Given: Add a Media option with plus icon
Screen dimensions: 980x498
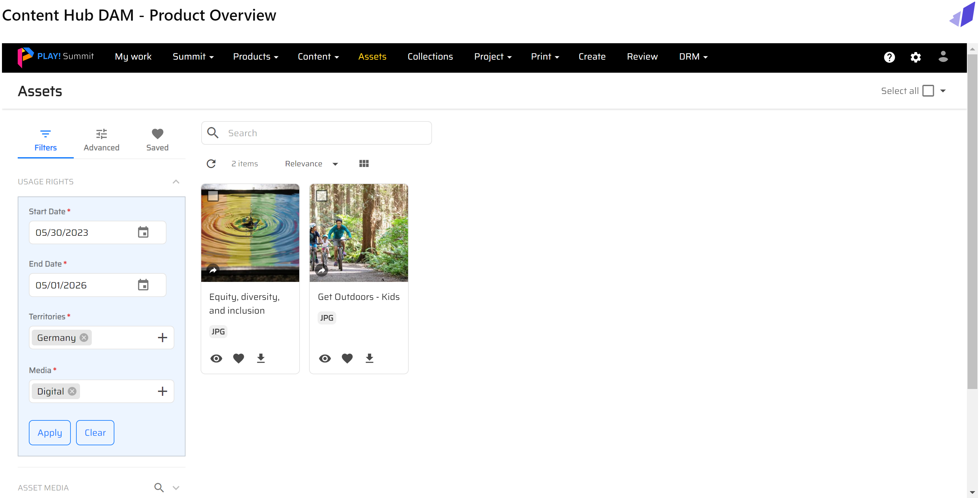Looking at the screenshot, I should click(x=163, y=391).
